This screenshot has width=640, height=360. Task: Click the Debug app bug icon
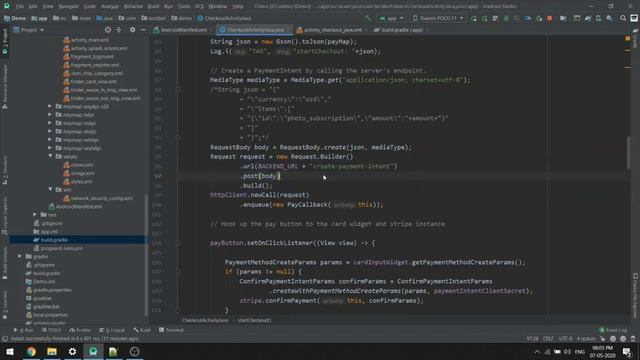[x=506, y=18]
